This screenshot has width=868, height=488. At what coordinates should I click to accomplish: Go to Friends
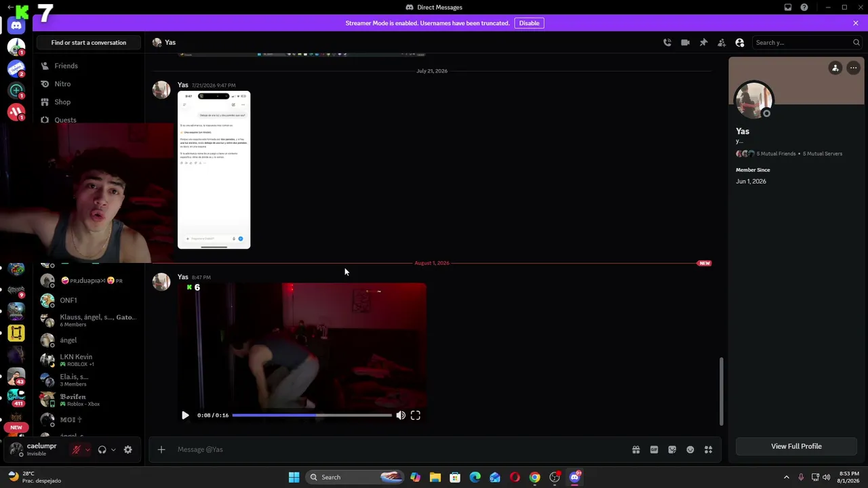click(x=90, y=66)
